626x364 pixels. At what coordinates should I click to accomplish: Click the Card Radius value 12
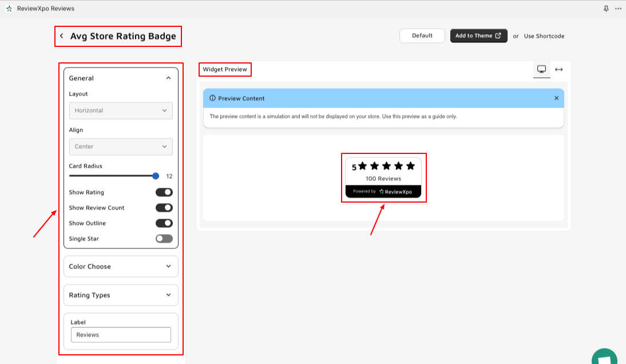click(169, 176)
